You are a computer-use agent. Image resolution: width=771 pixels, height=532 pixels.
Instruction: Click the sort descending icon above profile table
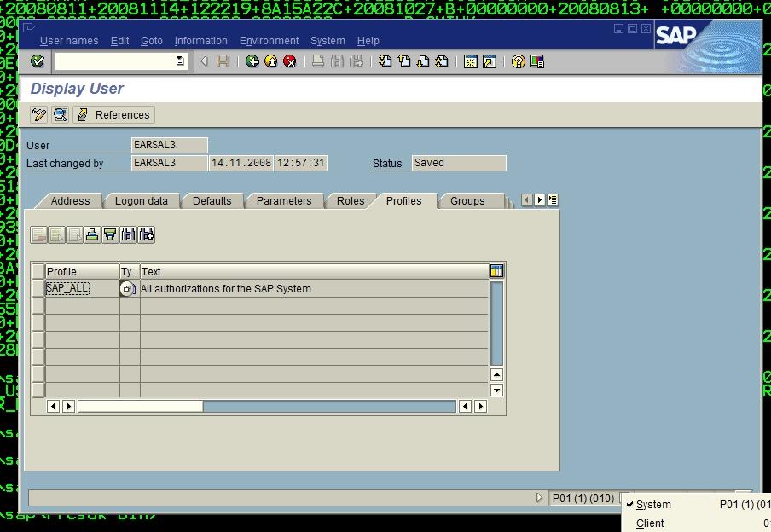pyautogui.click(x=110, y=234)
